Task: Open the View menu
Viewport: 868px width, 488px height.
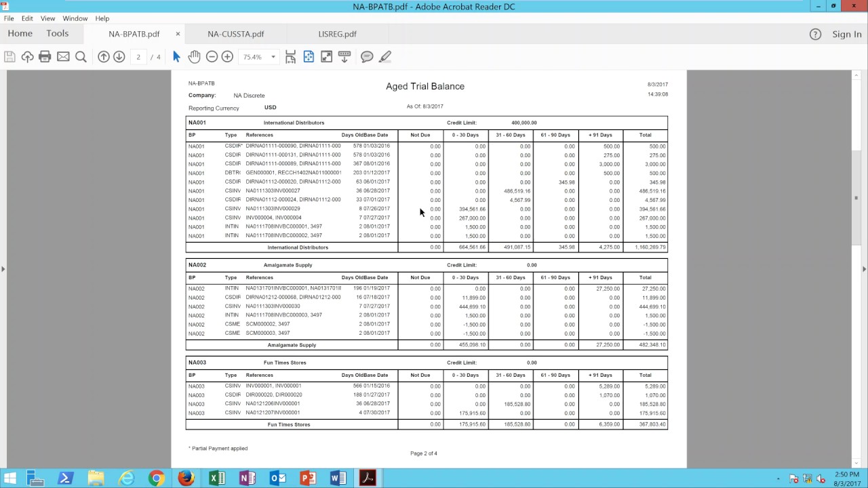Action: 47,18
